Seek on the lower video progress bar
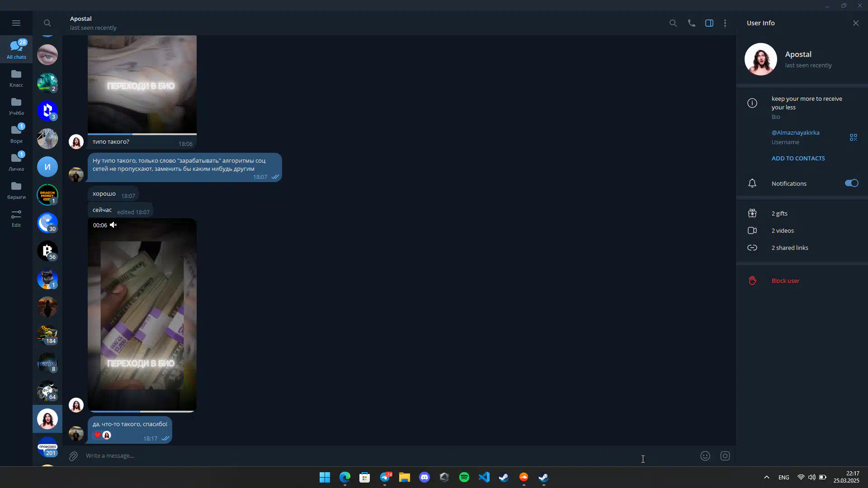 pyautogui.click(x=142, y=411)
